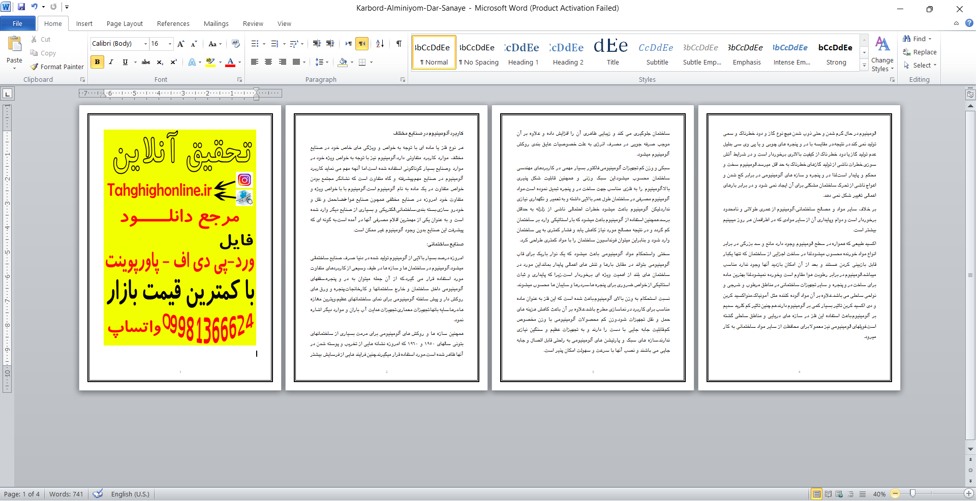This screenshot has width=980, height=501.
Task: Increase paragraph indent
Action: [x=330, y=44]
